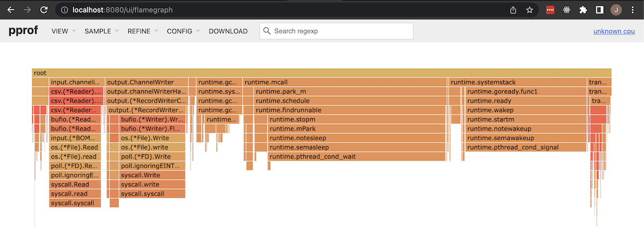Focus the Search regexp field

341,31
